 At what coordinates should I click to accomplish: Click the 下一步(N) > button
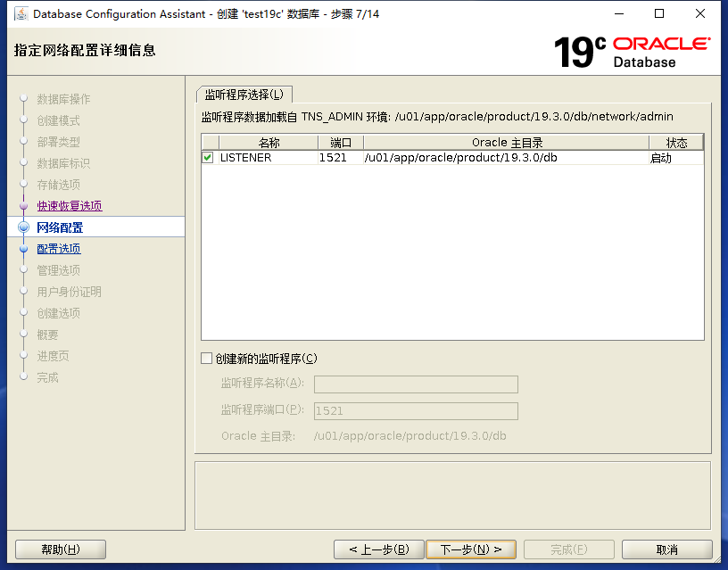[x=471, y=549]
